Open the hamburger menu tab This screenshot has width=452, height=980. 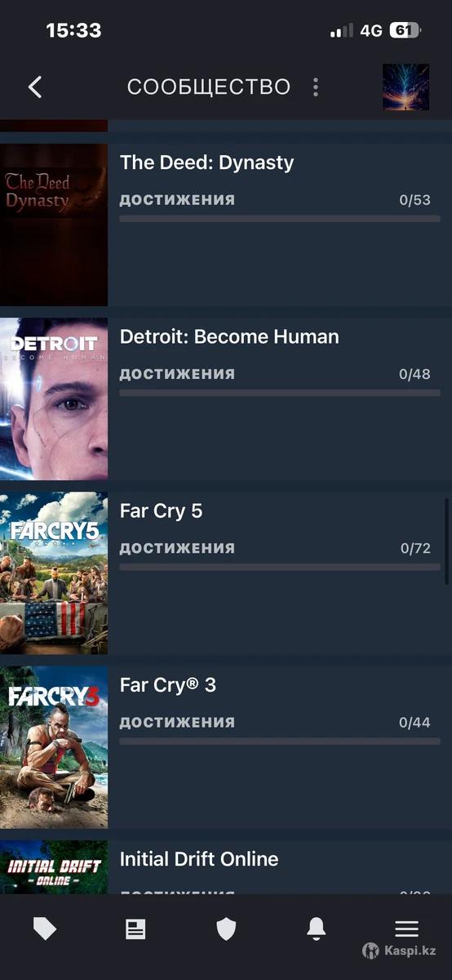[406, 929]
